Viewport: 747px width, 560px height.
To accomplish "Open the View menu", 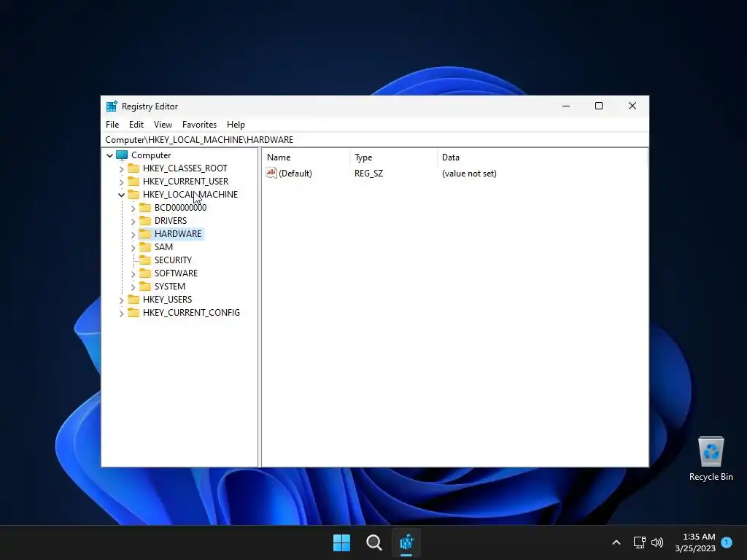I will [163, 124].
